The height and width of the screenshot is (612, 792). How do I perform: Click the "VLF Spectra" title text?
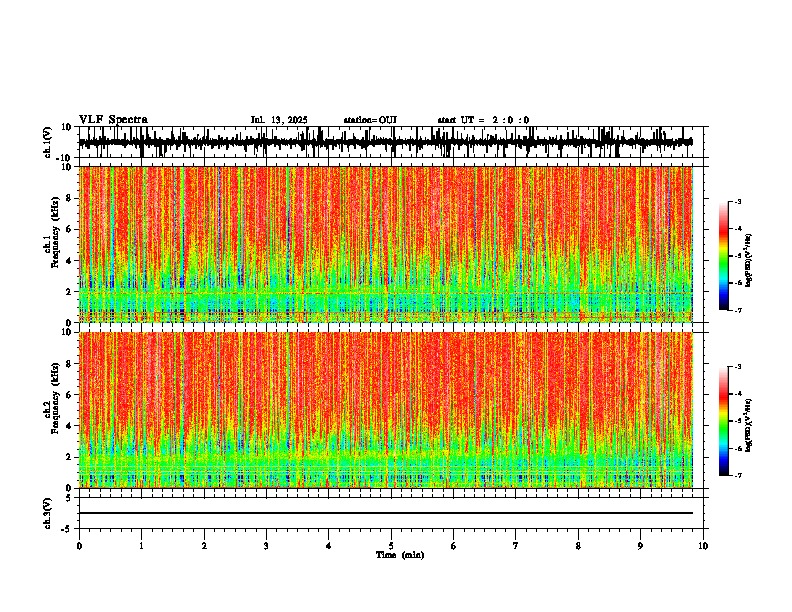113,120
